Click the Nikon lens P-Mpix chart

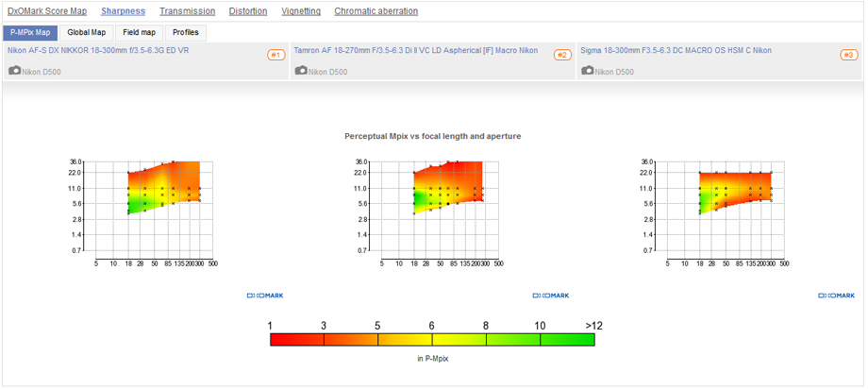click(x=144, y=212)
